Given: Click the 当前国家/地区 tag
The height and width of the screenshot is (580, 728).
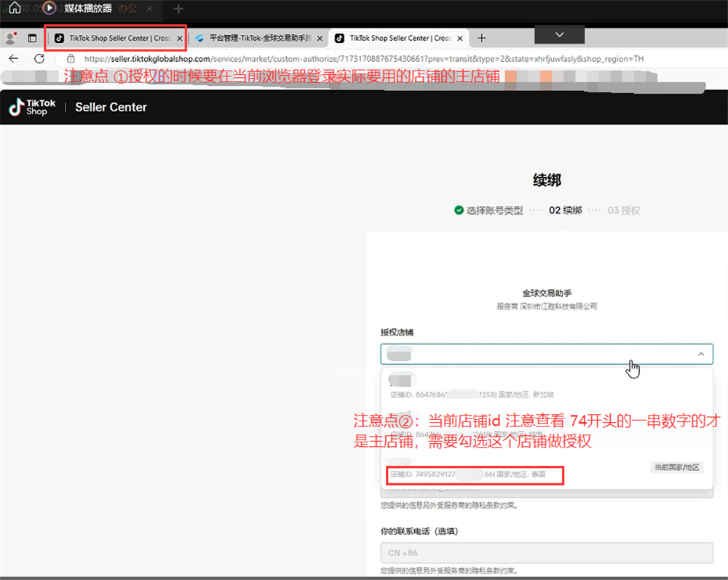Looking at the screenshot, I should tap(676, 467).
